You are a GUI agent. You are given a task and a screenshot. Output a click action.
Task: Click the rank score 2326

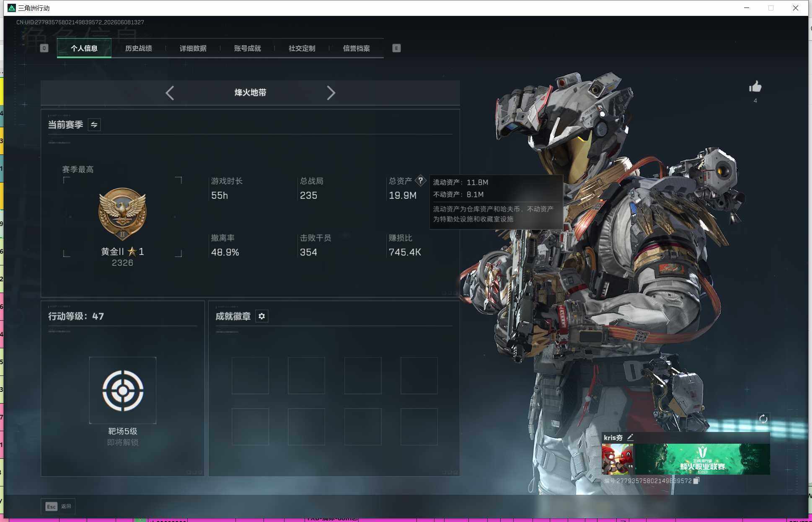point(122,263)
